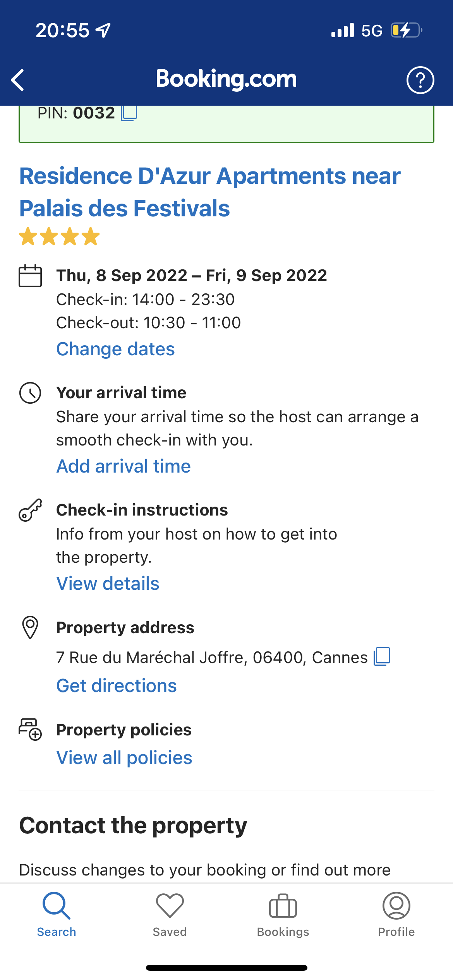Tap the map pin address icon
The height and width of the screenshot is (980, 453).
(30, 627)
